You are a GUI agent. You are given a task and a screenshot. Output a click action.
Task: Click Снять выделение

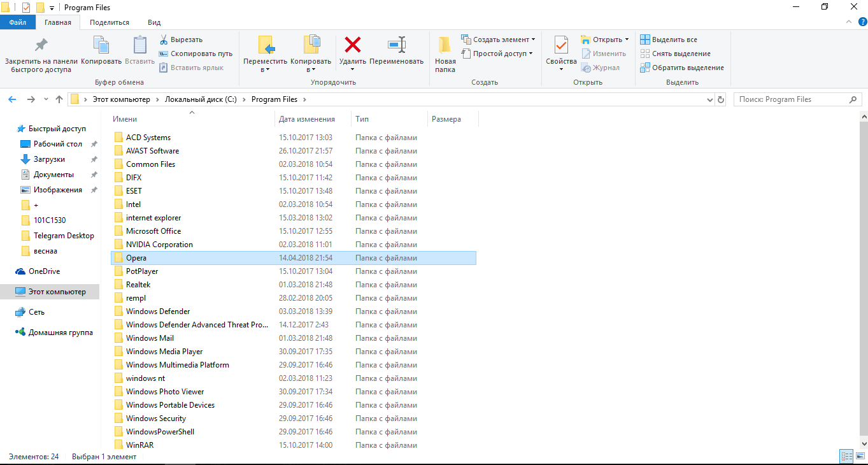click(x=675, y=54)
